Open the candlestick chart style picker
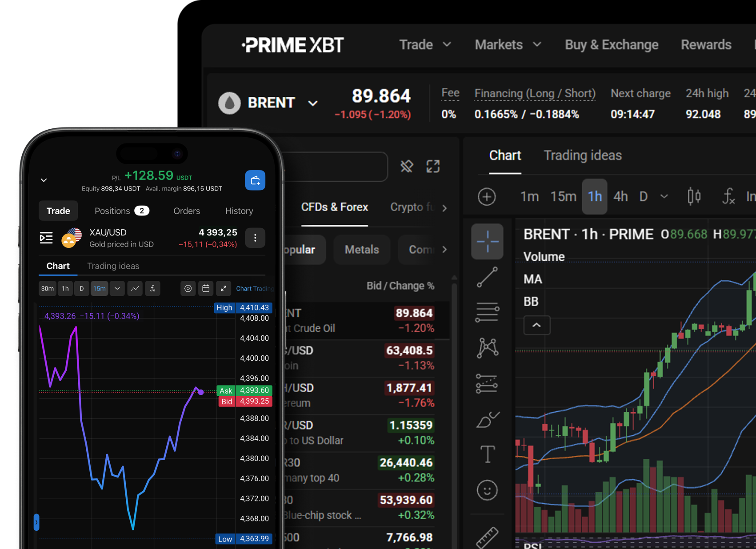 coord(694,196)
